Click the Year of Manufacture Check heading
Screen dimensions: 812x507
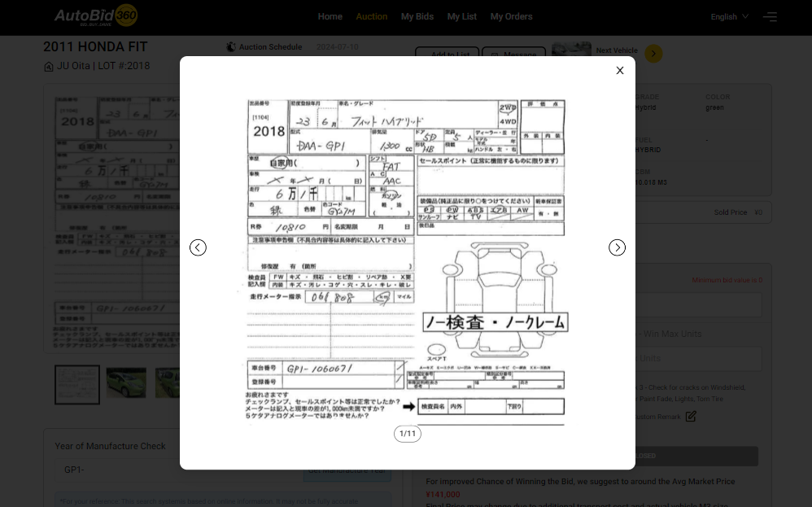111,446
